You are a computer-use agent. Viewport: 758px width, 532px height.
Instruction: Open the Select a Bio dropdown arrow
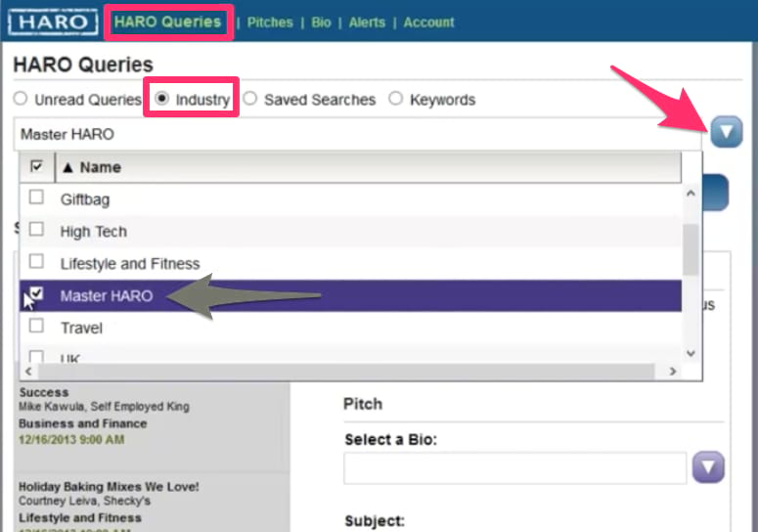pos(708,467)
